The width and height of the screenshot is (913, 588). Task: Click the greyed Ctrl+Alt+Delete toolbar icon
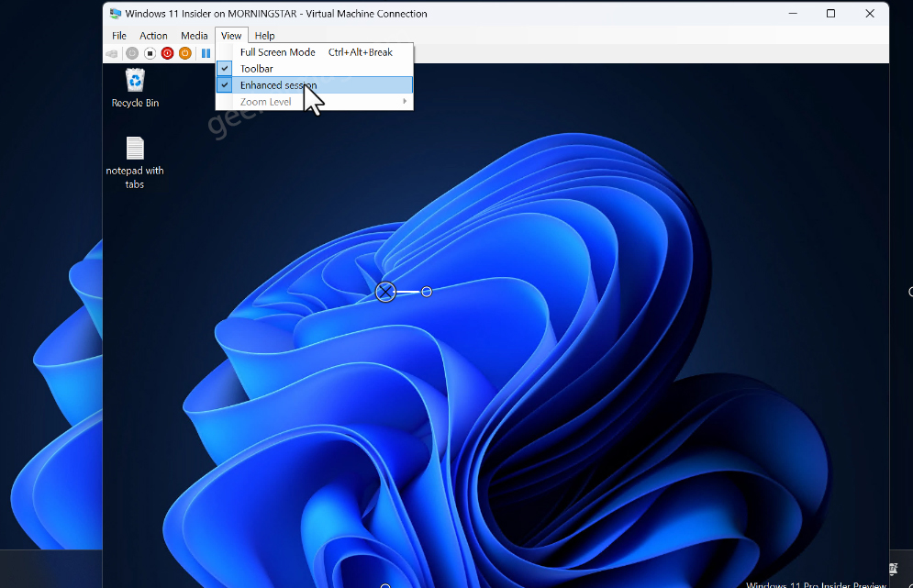(x=112, y=53)
